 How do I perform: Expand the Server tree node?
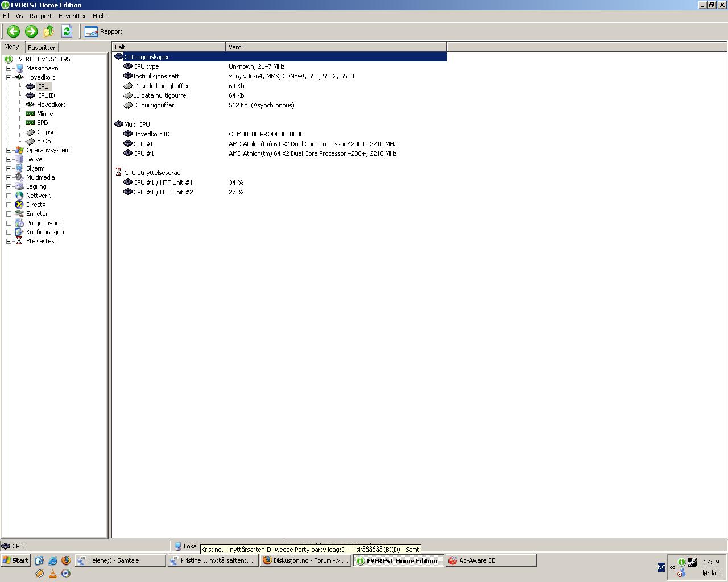pos(9,159)
